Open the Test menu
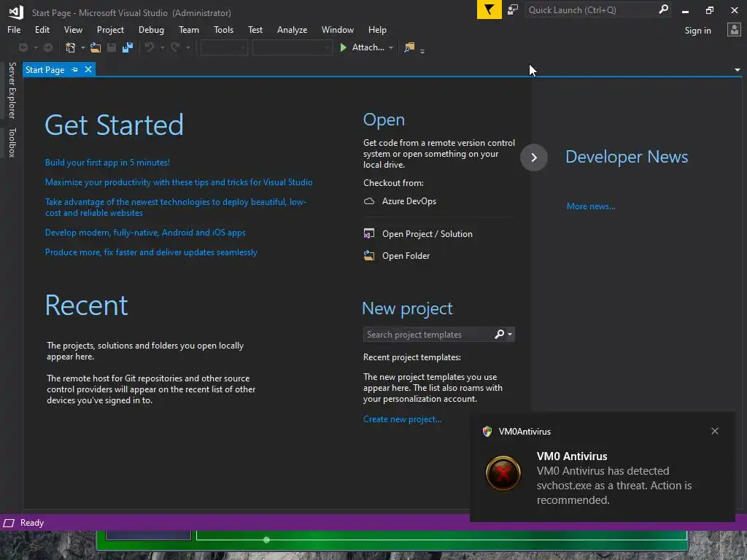This screenshot has height=560, width=747. click(x=255, y=29)
